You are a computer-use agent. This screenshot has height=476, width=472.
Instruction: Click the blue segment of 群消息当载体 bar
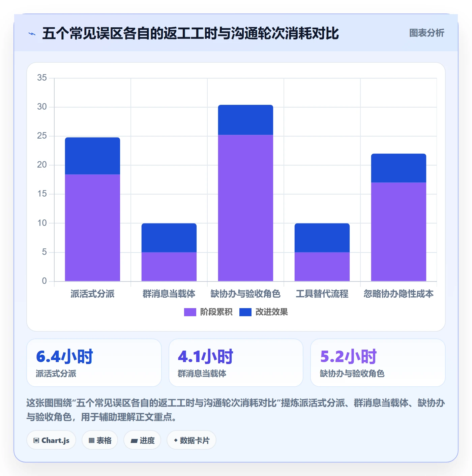tap(169, 238)
